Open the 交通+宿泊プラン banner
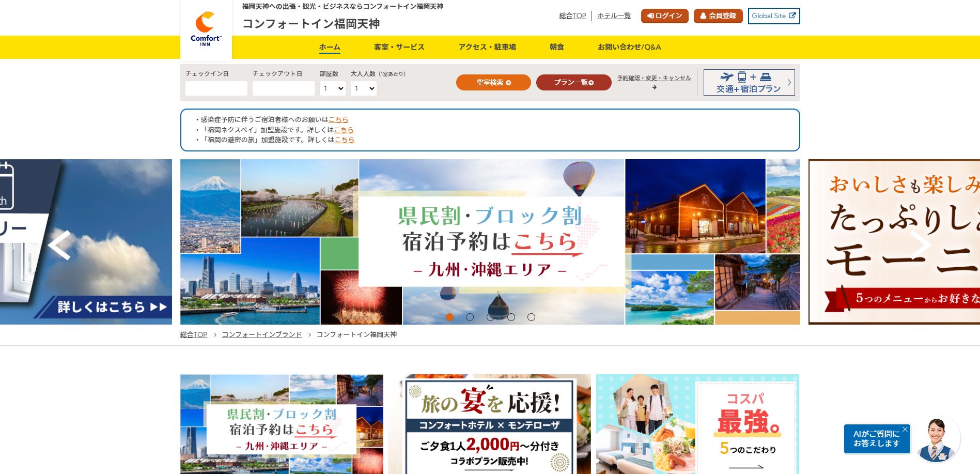 [x=749, y=82]
